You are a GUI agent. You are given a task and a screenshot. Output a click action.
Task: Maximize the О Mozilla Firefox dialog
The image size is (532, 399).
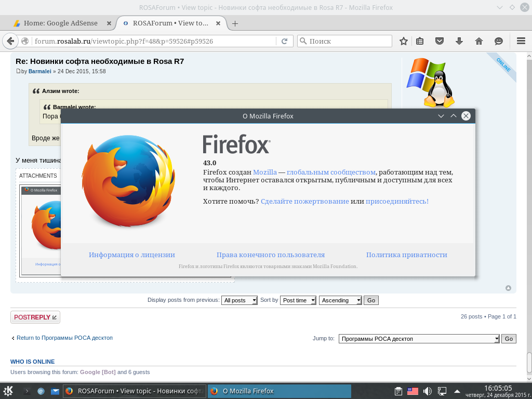coord(454,116)
